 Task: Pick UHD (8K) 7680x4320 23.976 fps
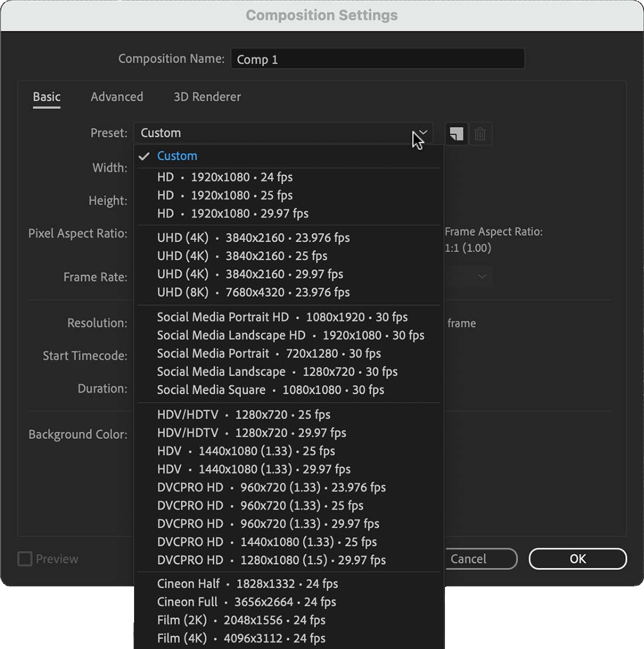click(289, 292)
